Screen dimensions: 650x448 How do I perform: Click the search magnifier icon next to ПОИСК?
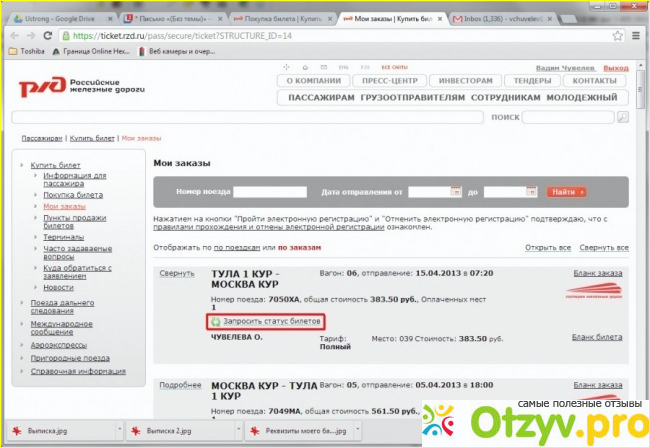(623, 117)
